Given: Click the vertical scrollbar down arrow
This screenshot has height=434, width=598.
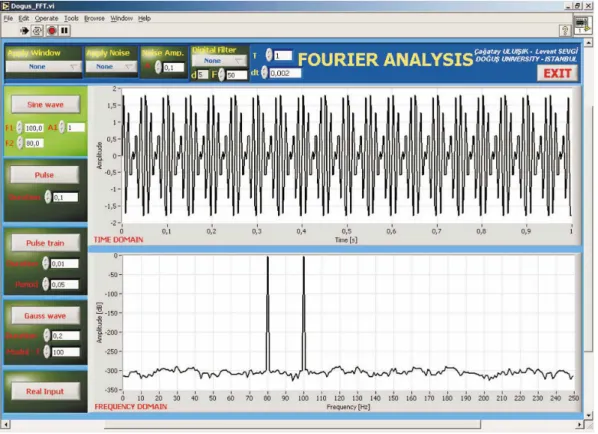Looking at the screenshot, I should click(x=588, y=416).
